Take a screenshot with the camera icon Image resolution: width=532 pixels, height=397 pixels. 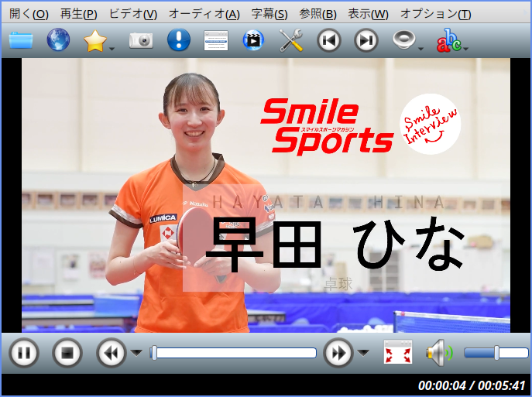tap(141, 41)
